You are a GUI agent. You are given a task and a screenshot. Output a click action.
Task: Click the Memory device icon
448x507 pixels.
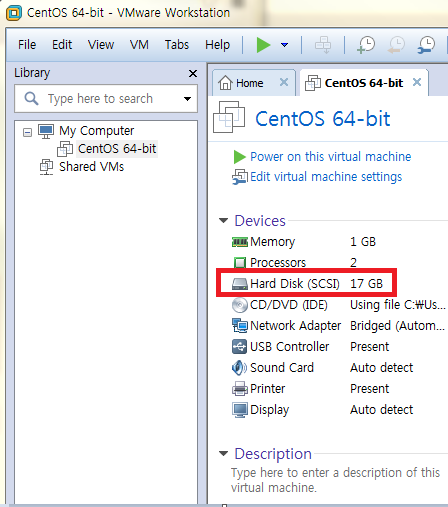pyautogui.click(x=240, y=242)
